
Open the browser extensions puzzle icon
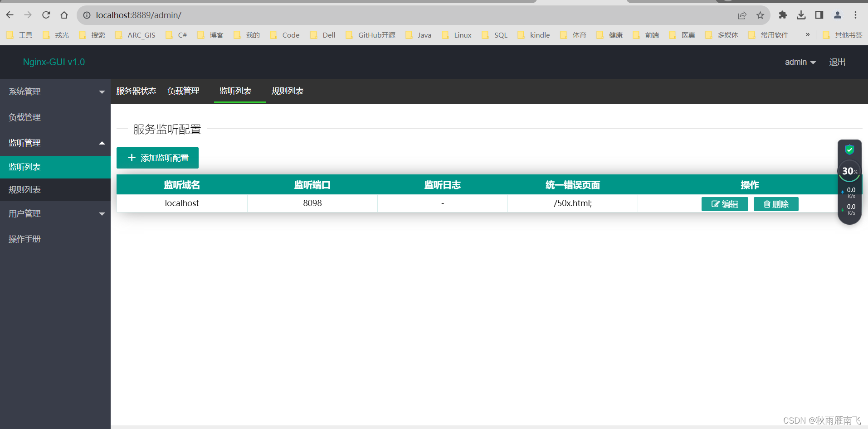[783, 15]
